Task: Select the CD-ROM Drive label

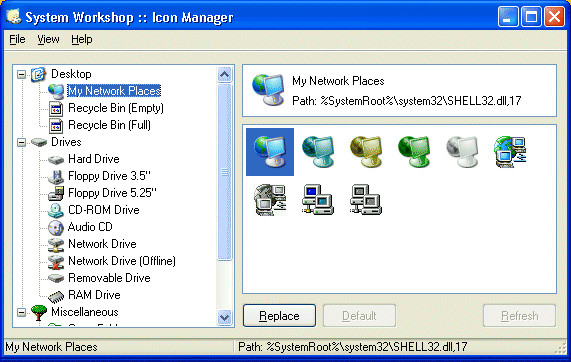Action: point(104,210)
